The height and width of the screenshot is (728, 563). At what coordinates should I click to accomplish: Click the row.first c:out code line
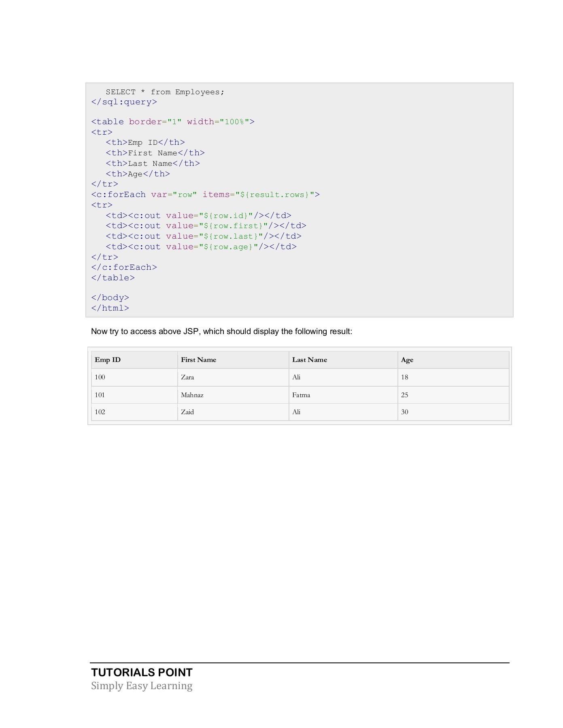tap(206, 226)
